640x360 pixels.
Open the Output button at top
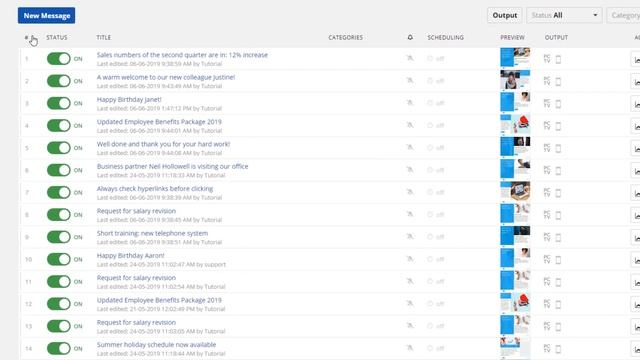click(x=504, y=16)
